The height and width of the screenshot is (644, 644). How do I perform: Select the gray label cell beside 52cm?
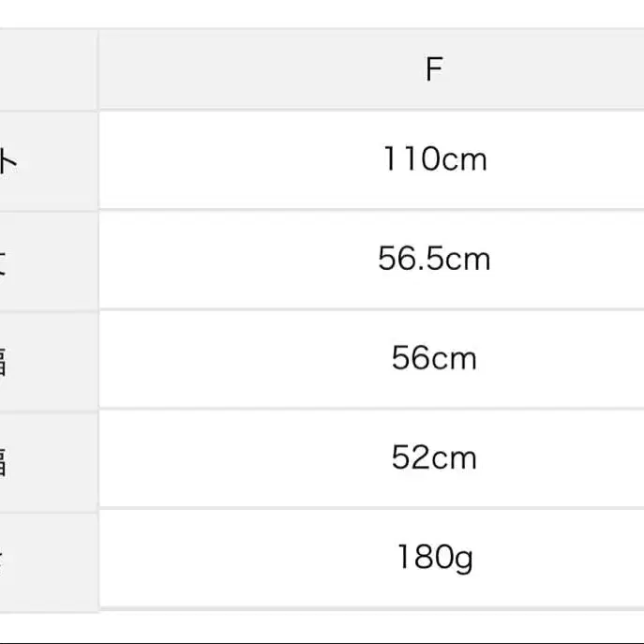click(47, 458)
